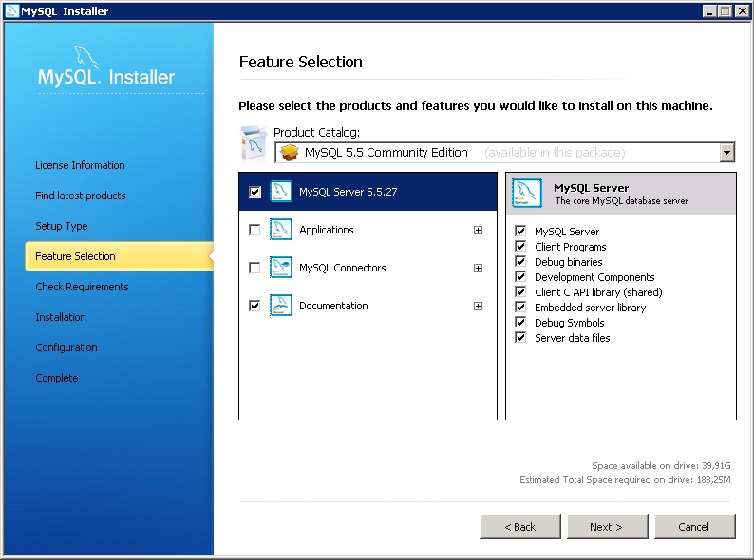Expand the Applications tree node
Viewport: 754px width, 560px height.
coord(478,231)
